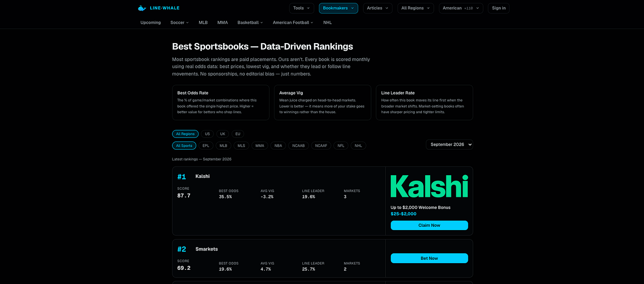This screenshot has width=644, height=284.
Task: Expand the Basketball nav menu
Action: pos(250,22)
